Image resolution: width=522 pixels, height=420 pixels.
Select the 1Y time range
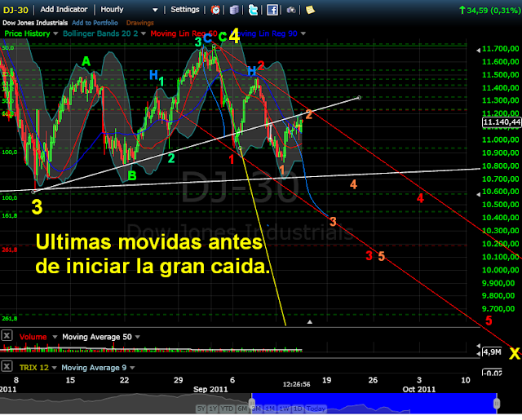(x=213, y=409)
